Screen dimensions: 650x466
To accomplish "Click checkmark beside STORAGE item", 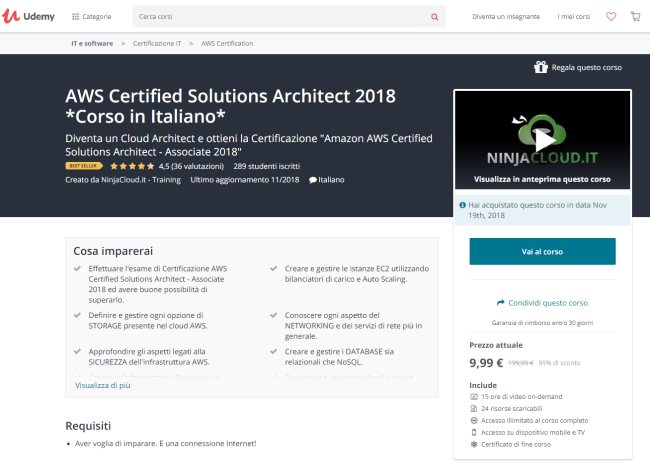I will pos(77,315).
